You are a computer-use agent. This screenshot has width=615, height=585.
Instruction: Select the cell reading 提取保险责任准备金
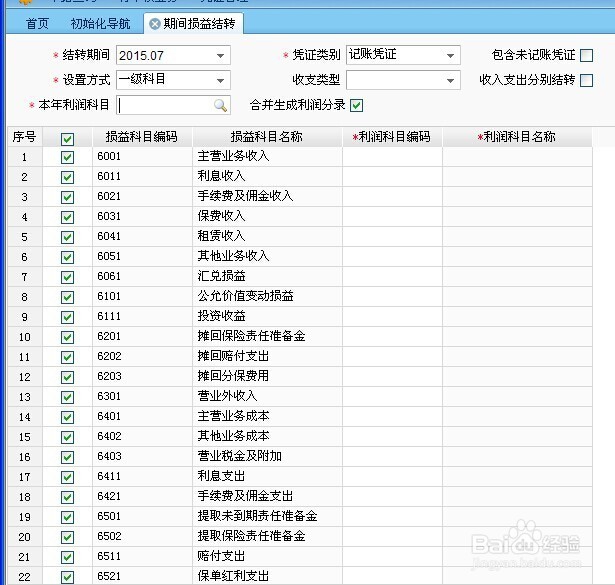pos(267,537)
